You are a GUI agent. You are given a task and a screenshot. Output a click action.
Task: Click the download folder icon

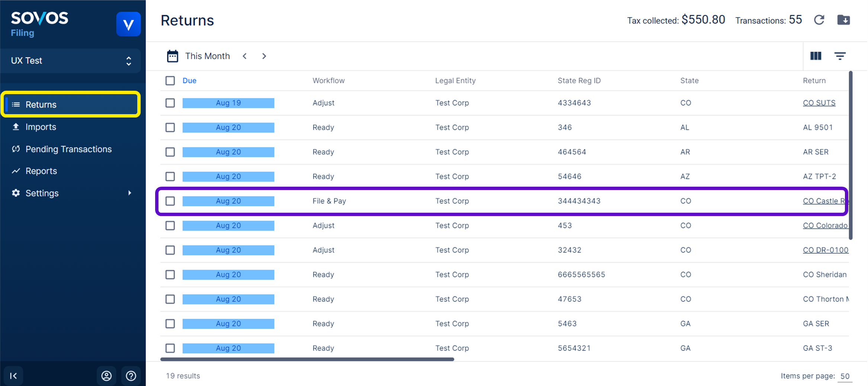pyautogui.click(x=843, y=20)
